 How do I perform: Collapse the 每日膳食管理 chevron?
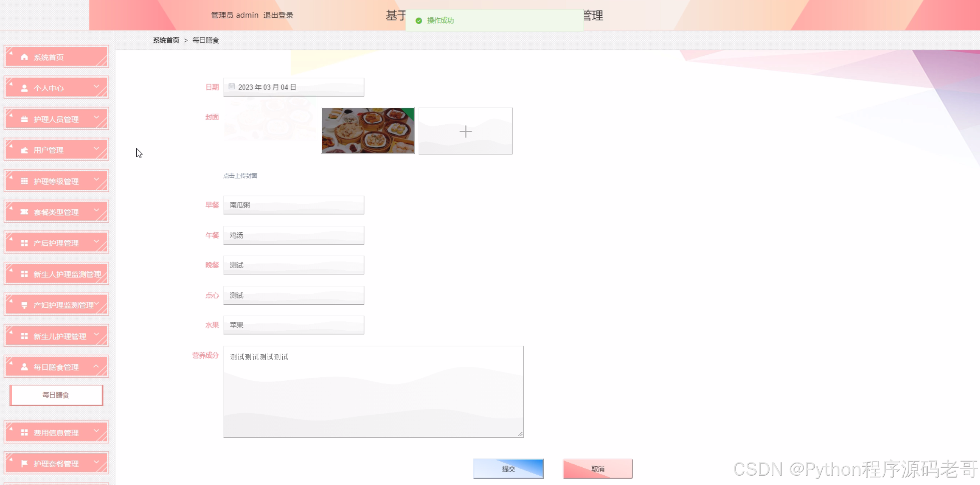click(x=96, y=366)
